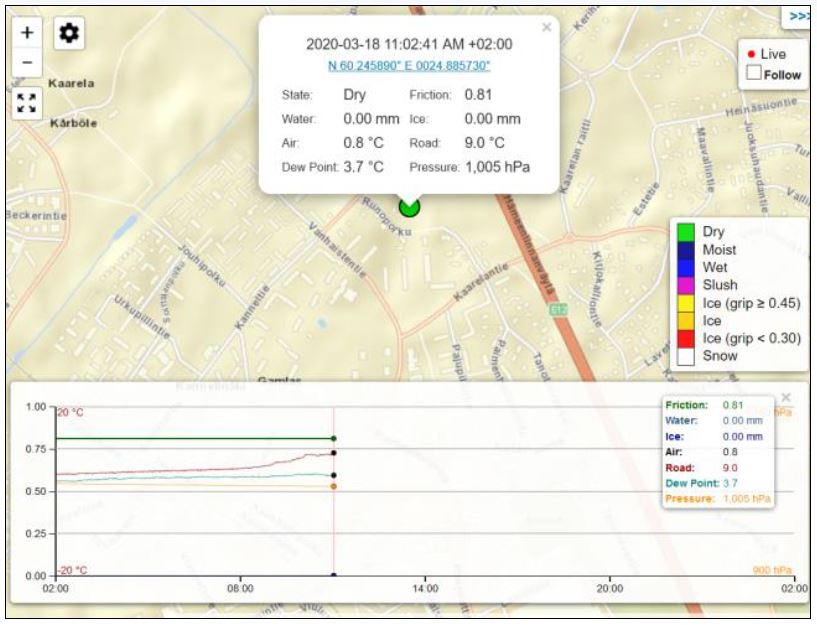This screenshot has height=625, width=817.
Task: Close the chart panel
Action: pyautogui.click(x=785, y=397)
